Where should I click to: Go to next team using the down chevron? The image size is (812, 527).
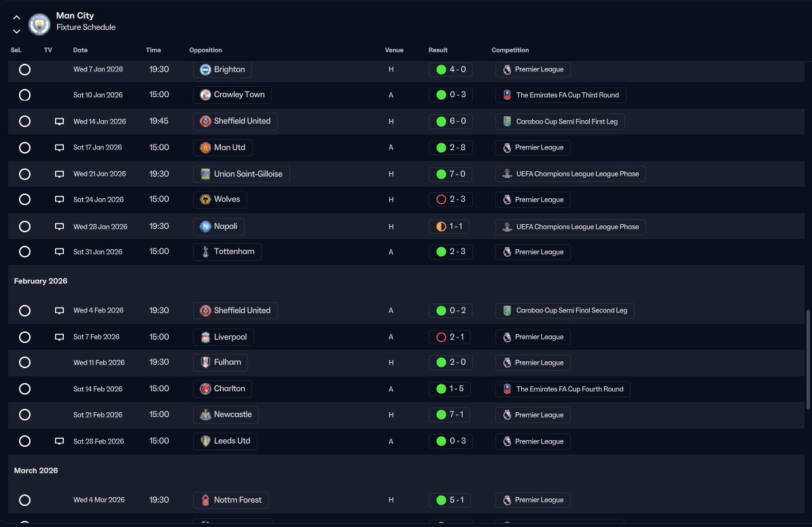16,31
